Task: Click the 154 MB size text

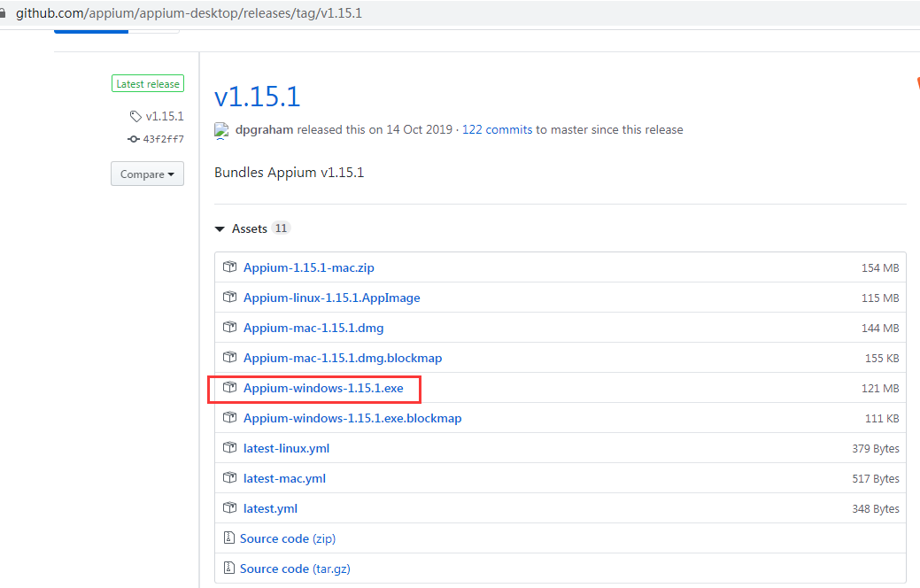Action: 880,267
